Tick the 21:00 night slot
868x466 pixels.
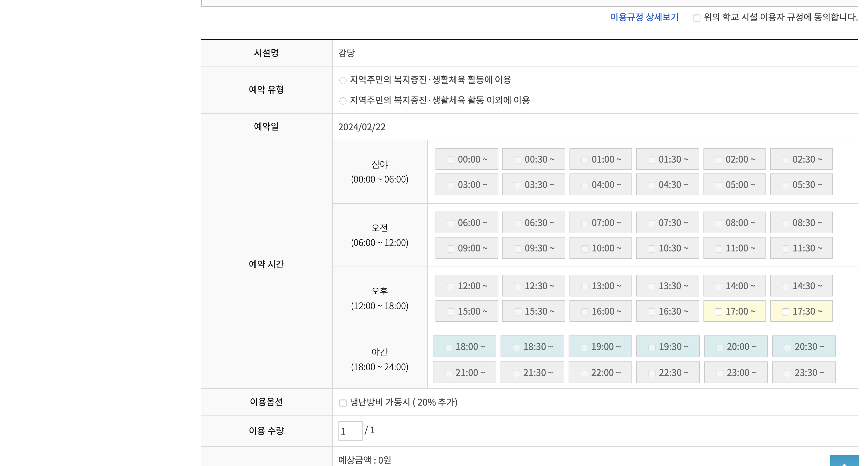[x=449, y=374]
